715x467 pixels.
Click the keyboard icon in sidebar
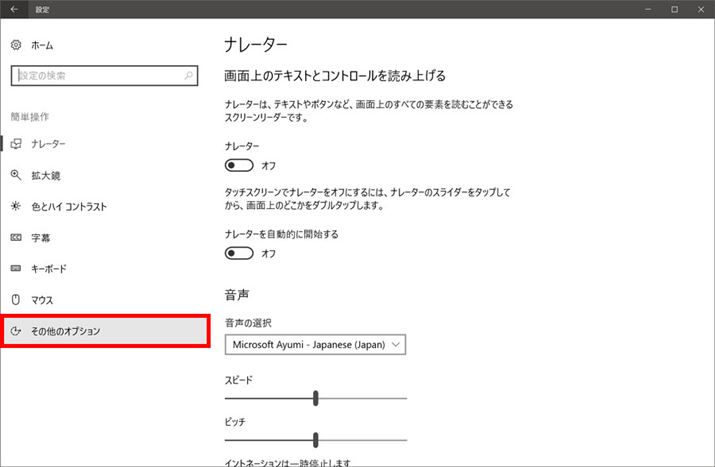[x=16, y=269]
